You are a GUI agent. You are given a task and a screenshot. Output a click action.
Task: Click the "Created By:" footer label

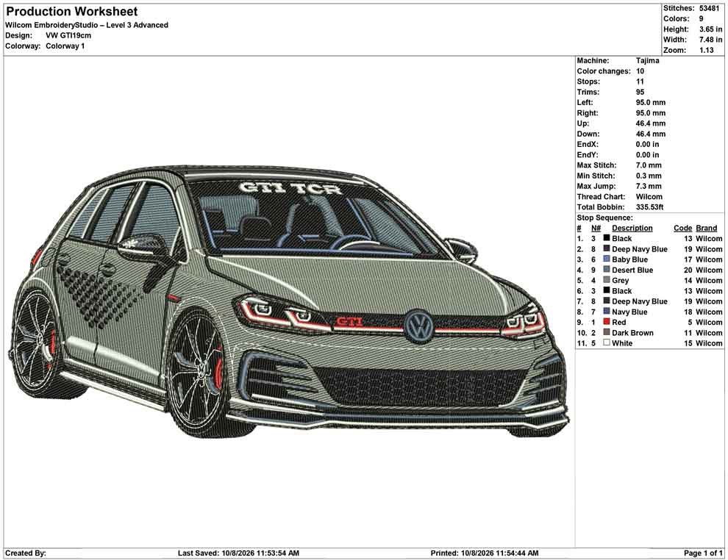pos(26,553)
